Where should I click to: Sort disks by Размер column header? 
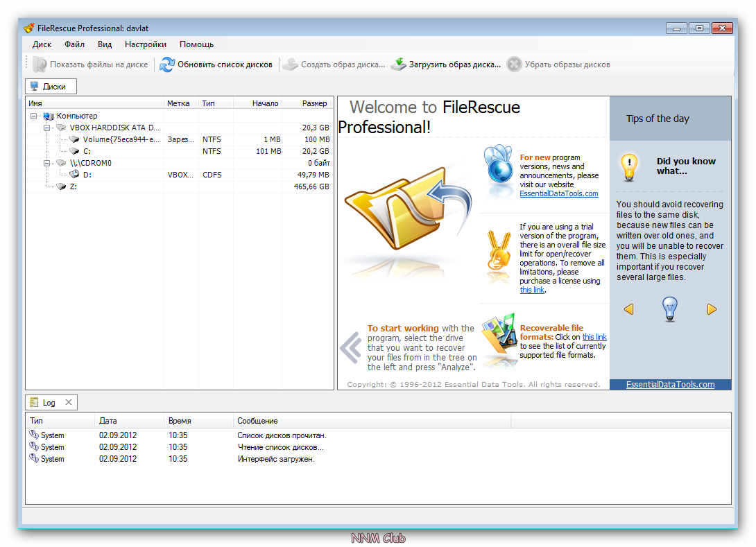coord(314,103)
